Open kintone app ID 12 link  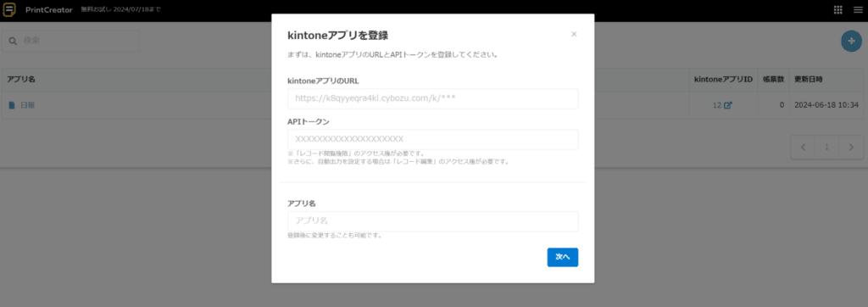[x=717, y=104]
